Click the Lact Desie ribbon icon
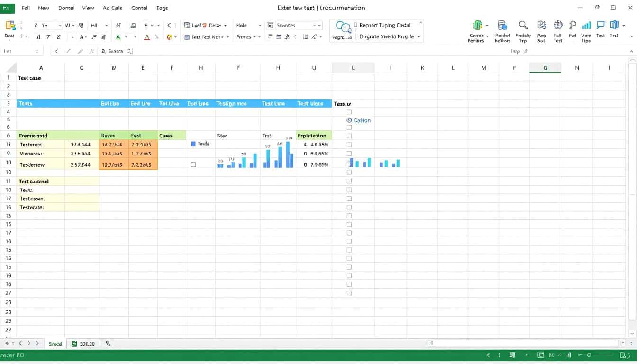Screen dimensions: 637x364 tap(188, 26)
